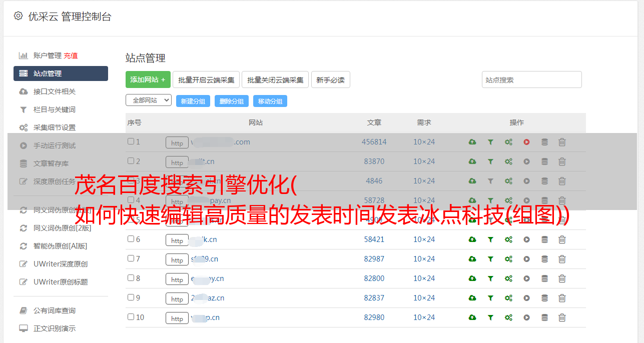Click cloud upload icon in row 1
Image resolution: width=644 pixels, height=343 pixels.
pyautogui.click(x=472, y=142)
